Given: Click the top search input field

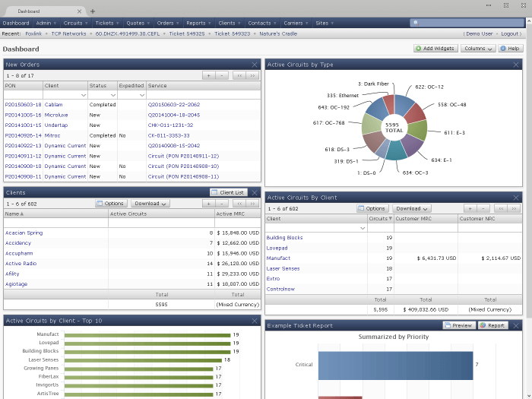Looking at the screenshot, I should (x=469, y=23).
